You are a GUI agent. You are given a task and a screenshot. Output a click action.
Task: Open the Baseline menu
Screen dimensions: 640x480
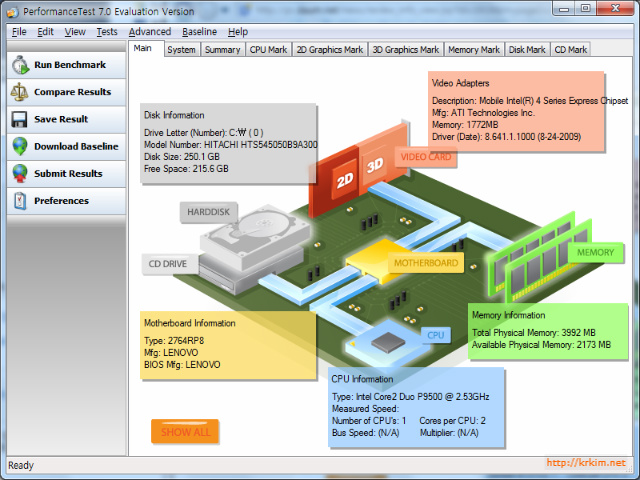[200, 32]
